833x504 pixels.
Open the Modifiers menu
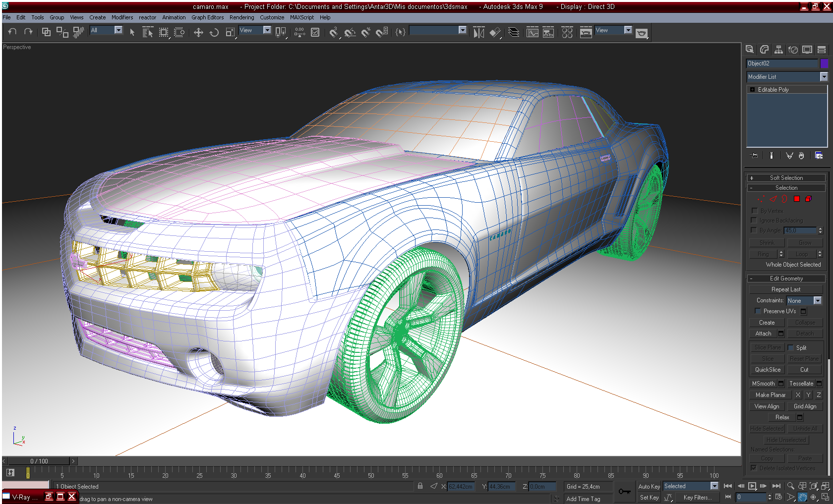(x=122, y=17)
